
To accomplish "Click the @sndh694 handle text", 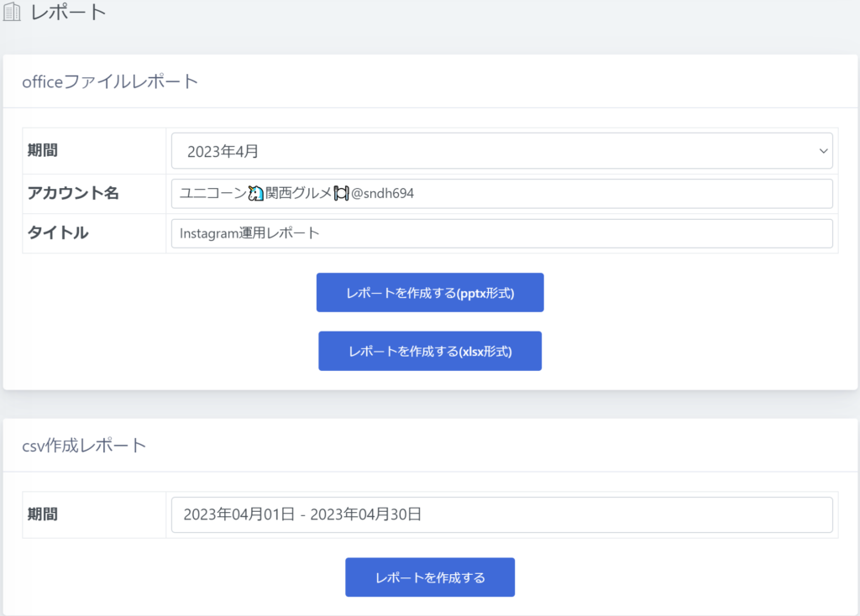I will coord(382,194).
